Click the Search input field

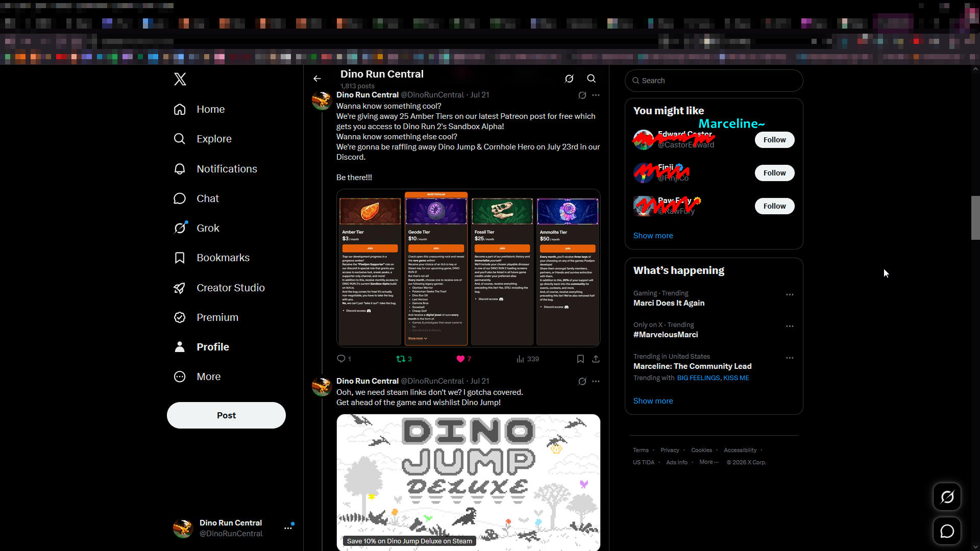point(714,81)
